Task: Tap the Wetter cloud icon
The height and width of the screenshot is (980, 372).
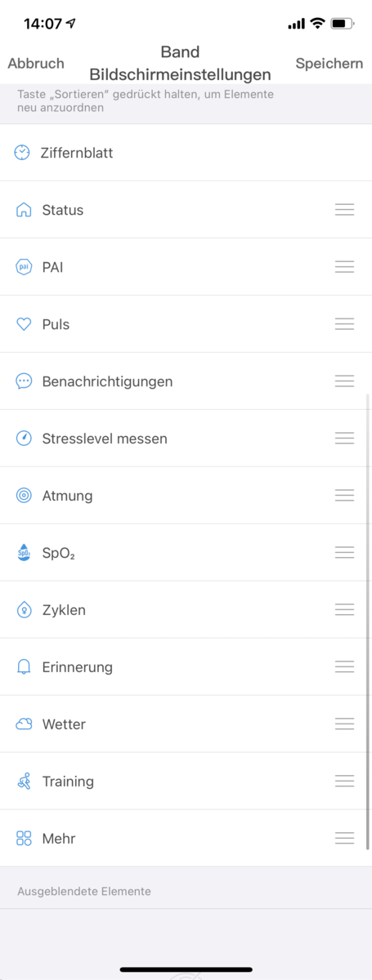Action: pos(25,724)
